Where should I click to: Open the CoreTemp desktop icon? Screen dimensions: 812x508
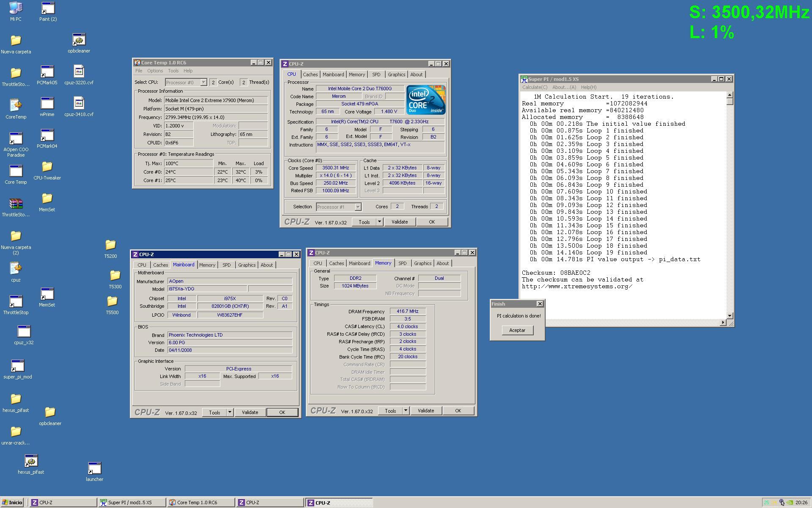(x=16, y=106)
